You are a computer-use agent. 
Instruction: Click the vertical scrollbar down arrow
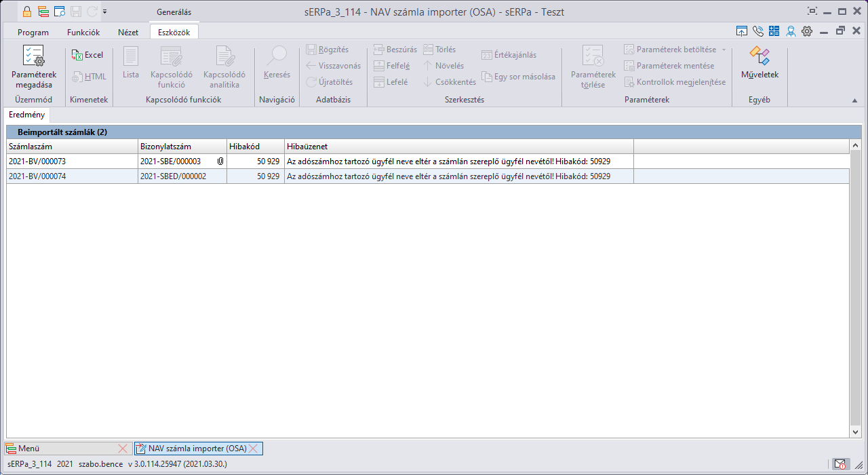click(x=855, y=432)
